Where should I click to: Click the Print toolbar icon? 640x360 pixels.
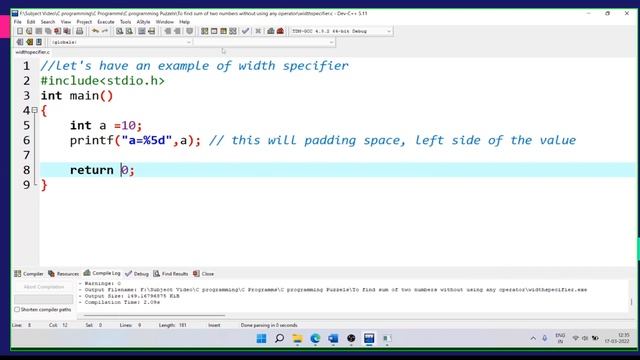[80, 31]
